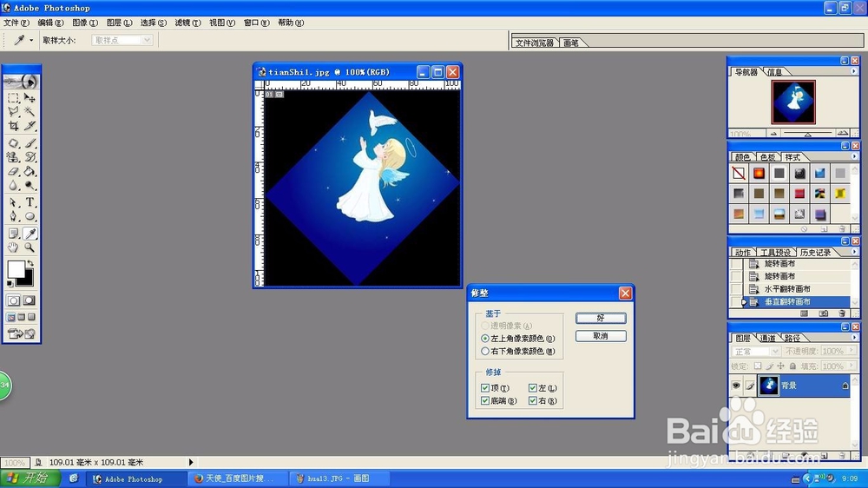
Task: Select the Eyedropper tool in toolbox
Action: (x=30, y=234)
